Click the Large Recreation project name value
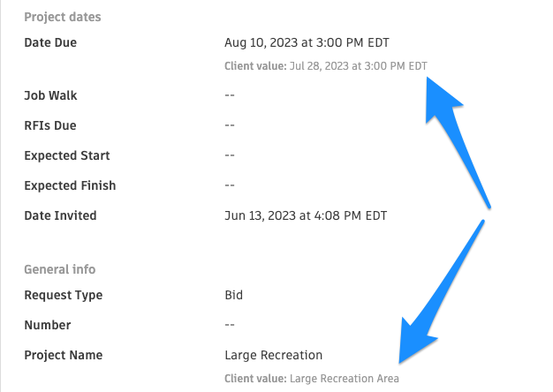The height and width of the screenshot is (392, 553). tap(274, 355)
